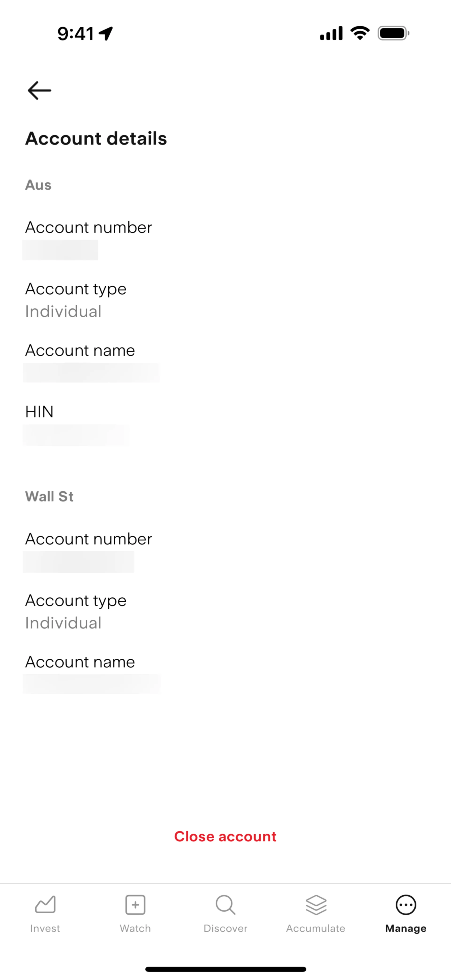Switch to the Manage tab label
This screenshot has height=980, width=451.
point(406,928)
